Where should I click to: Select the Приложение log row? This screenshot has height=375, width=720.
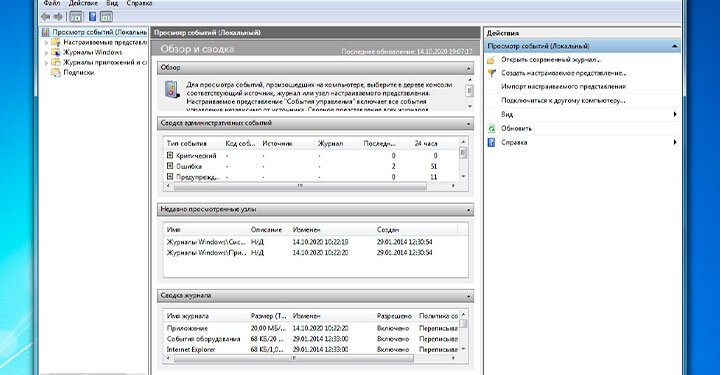pyautogui.click(x=311, y=328)
